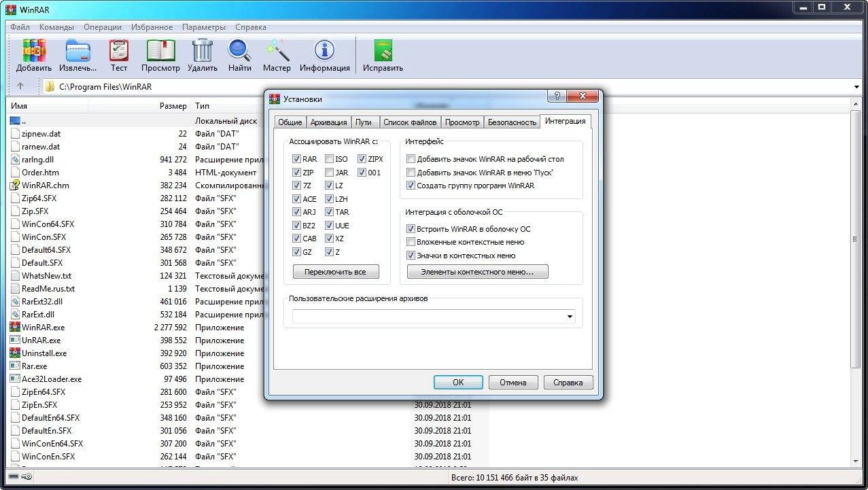868x490 pixels.
Task: Click the UnRAR.exe file icon
Action: [x=16, y=340]
